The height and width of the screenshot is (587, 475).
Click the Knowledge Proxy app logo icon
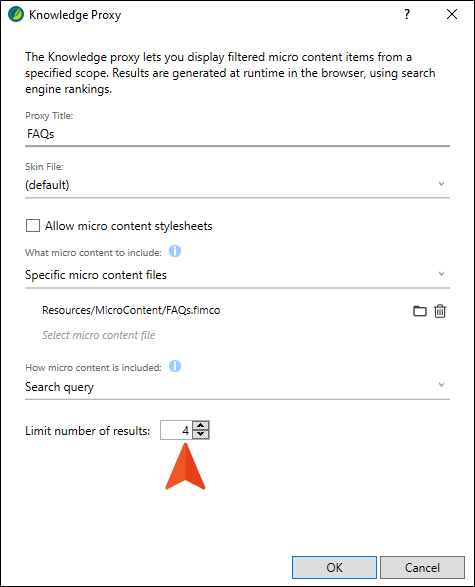coord(16,14)
